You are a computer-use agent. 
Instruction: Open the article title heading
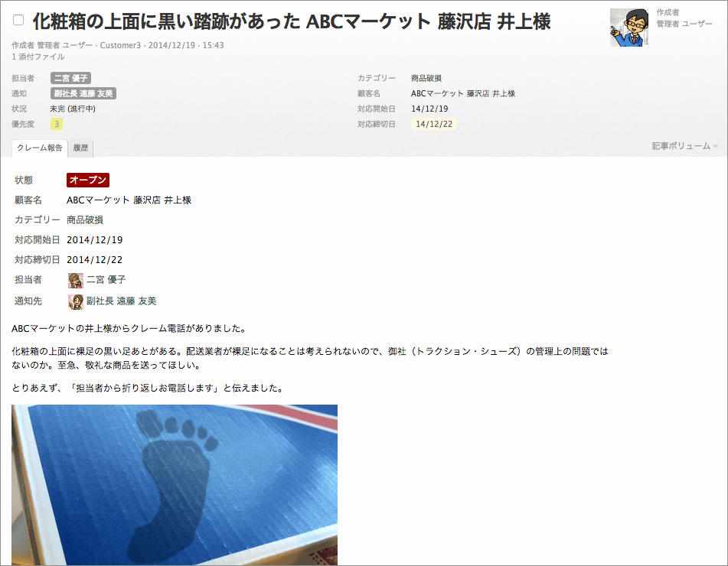[292, 21]
